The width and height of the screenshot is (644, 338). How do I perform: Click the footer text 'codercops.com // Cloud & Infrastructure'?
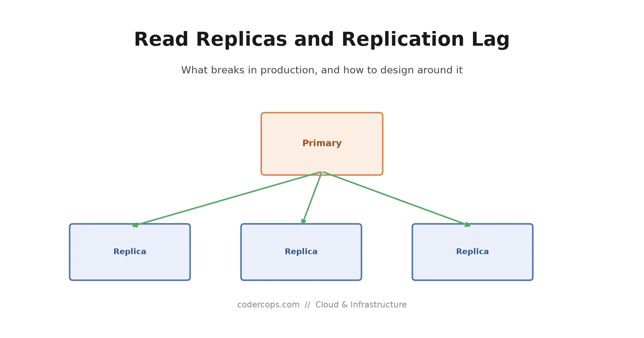coord(322,305)
